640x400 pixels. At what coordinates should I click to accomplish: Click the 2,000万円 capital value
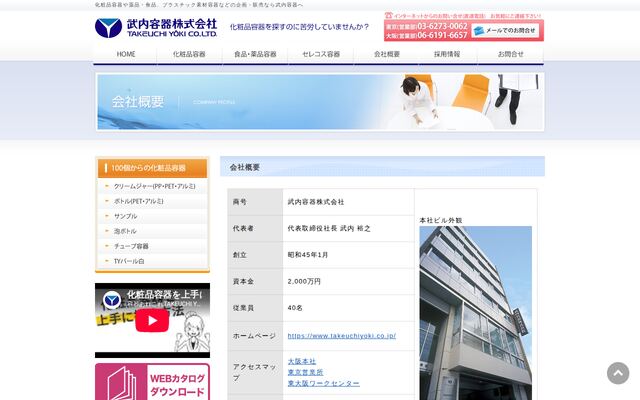304,281
